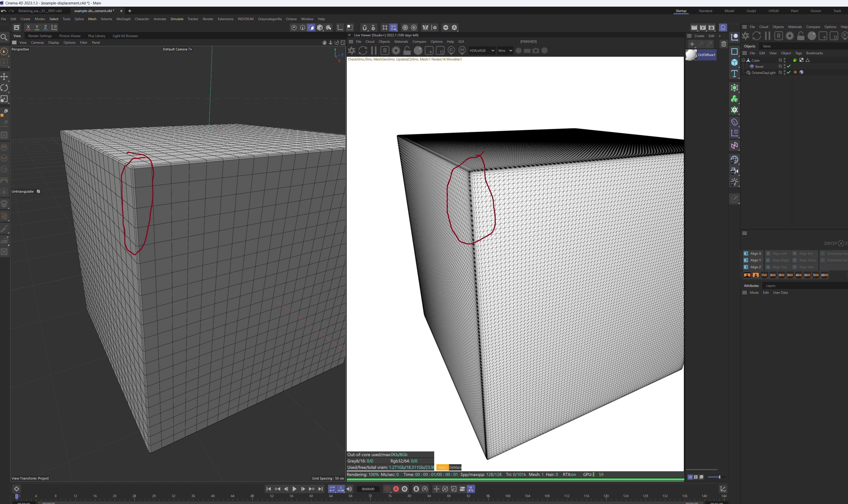Toggle Bevel deformer enable checkmark

[x=789, y=67]
